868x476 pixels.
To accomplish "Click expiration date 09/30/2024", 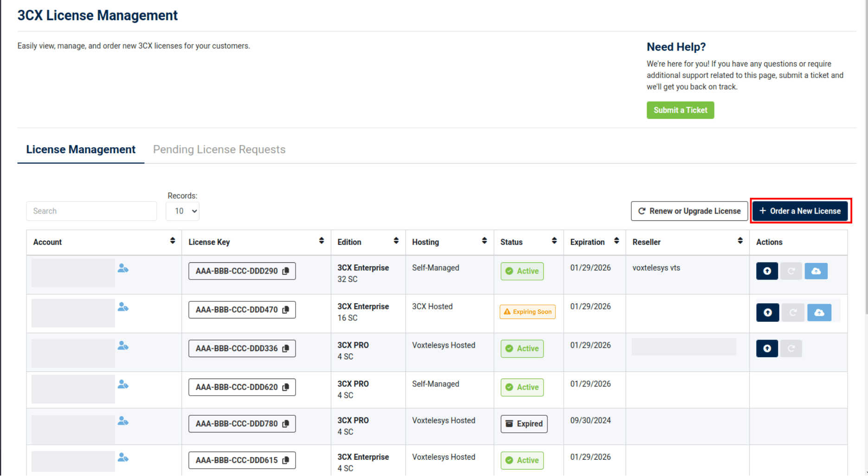I will click(591, 421).
